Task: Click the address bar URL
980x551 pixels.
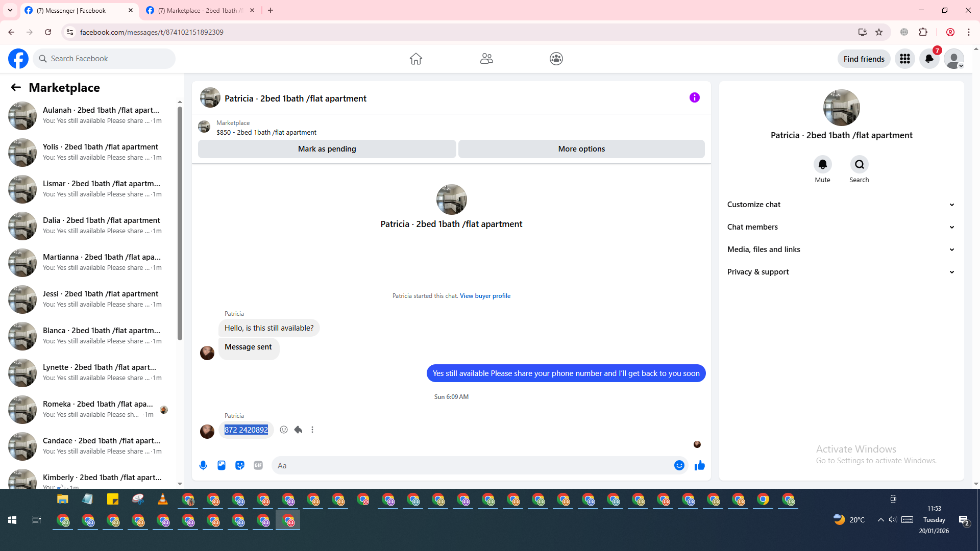Action: tap(152, 32)
